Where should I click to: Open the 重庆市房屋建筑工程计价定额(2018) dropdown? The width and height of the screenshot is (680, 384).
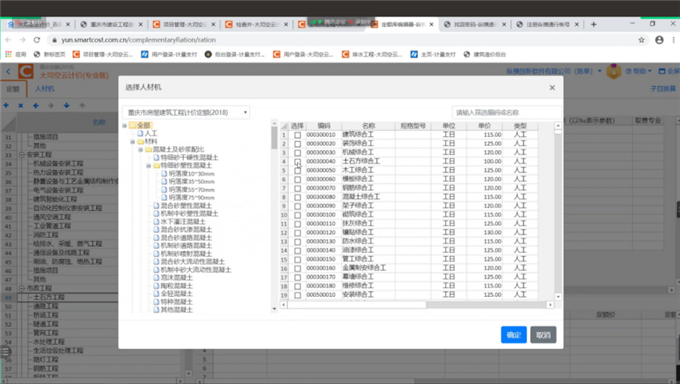pos(186,112)
